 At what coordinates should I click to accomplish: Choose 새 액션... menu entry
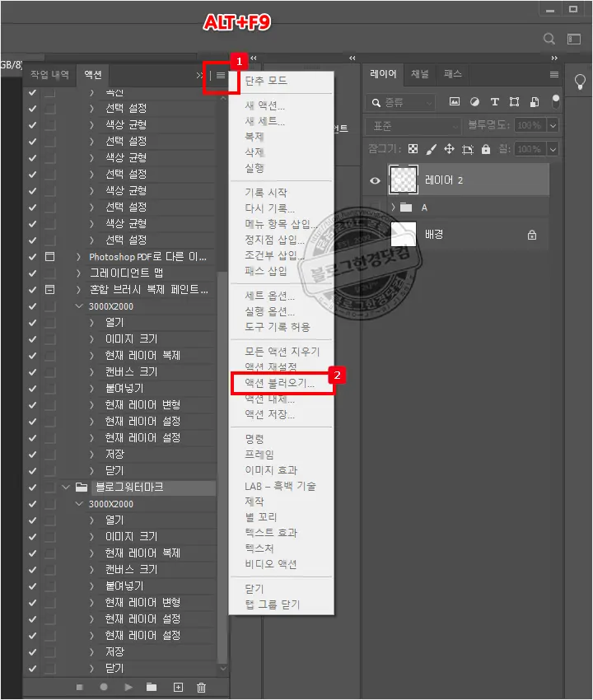click(265, 105)
